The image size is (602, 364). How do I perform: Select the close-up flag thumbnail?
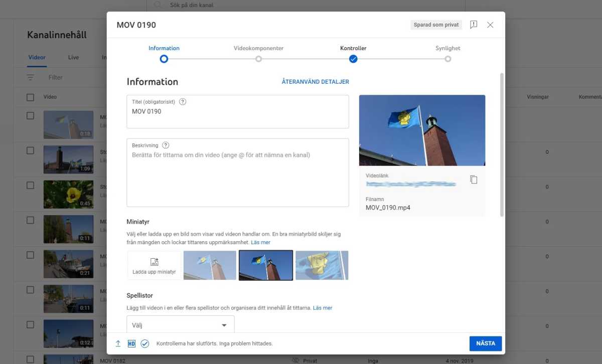tap(322, 265)
